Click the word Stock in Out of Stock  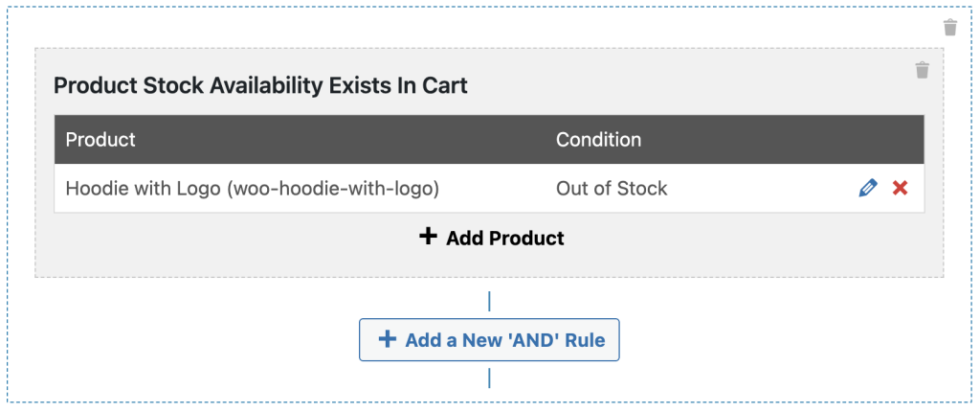[x=642, y=189]
